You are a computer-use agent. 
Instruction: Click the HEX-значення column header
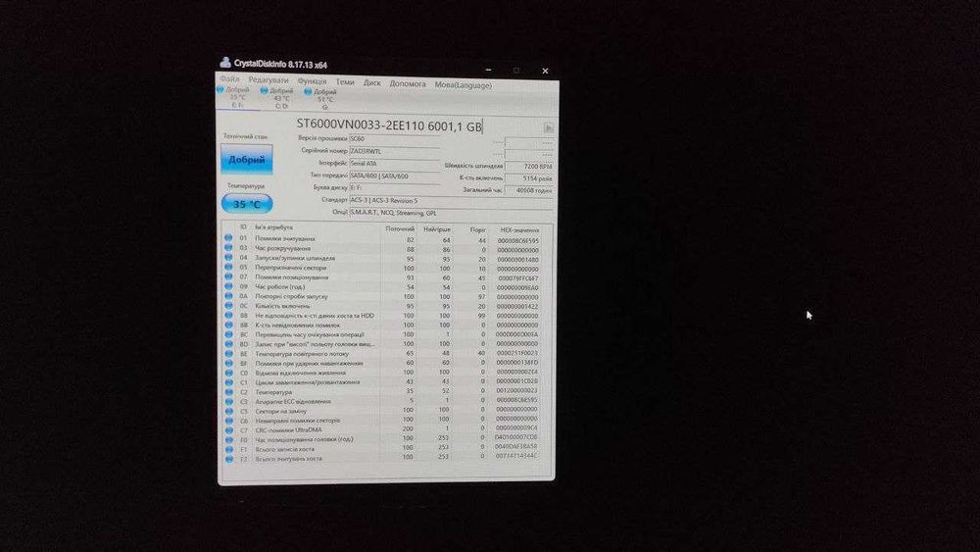click(x=518, y=230)
